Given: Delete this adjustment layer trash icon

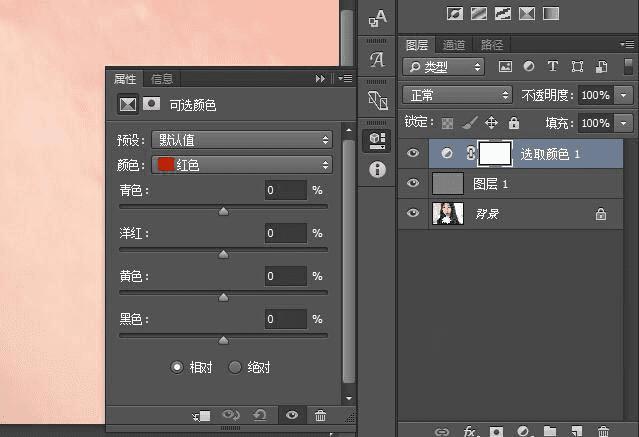Looking at the screenshot, I should (x=320, y=415).
